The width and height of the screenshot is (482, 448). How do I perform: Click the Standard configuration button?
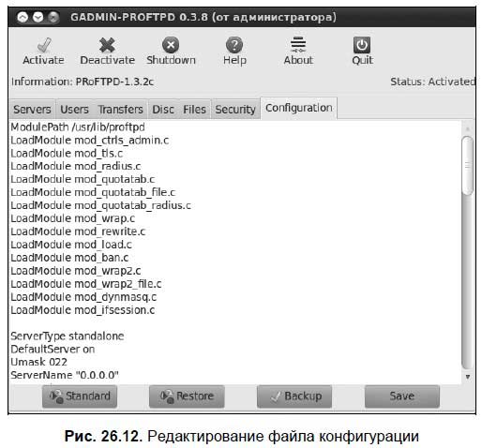pos(80,396)
